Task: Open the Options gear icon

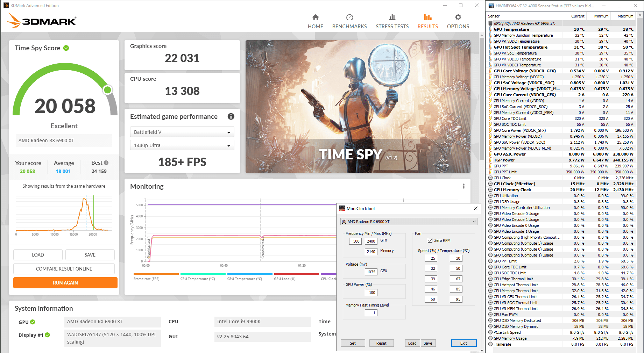Action: [x=458, y=17]
